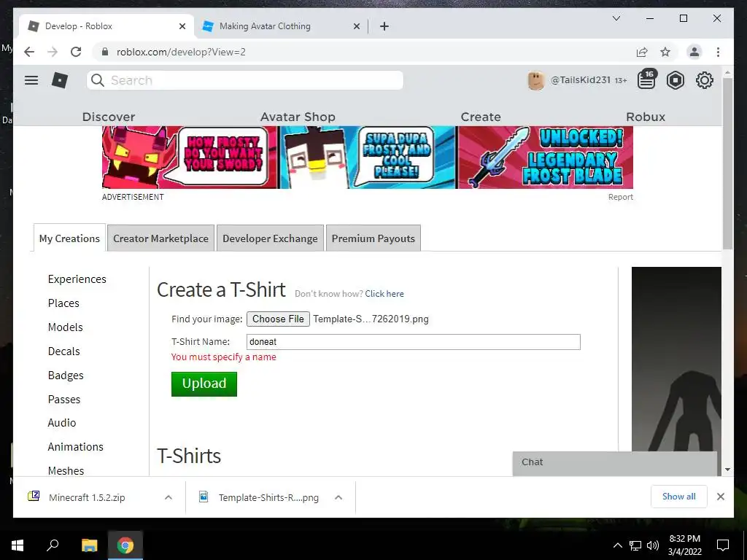The image size is (747, 560).
Task: Select Animations in the sidebar
Action: (75, 447)
